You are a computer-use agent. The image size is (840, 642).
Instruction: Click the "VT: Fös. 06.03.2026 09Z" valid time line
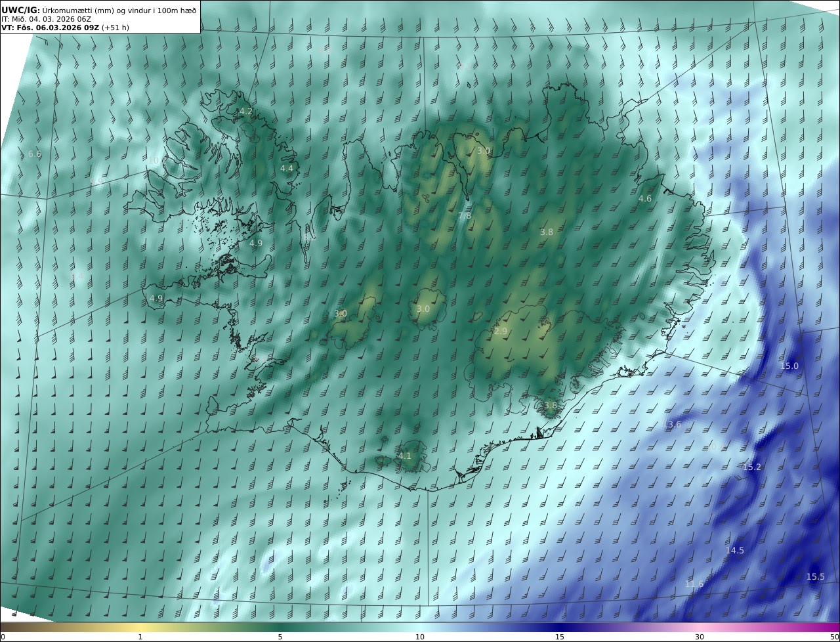click(65, 28)
